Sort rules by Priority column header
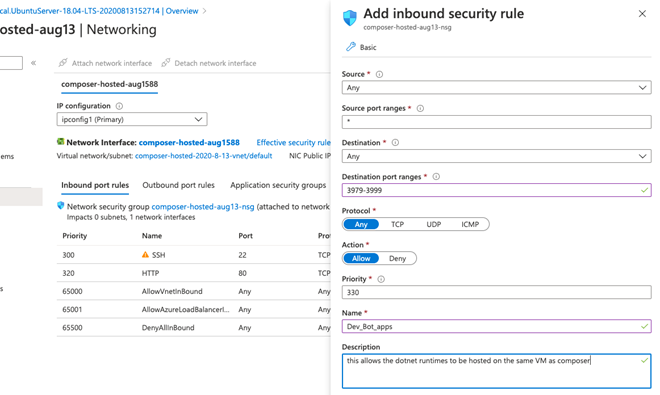 pos(75,236)
